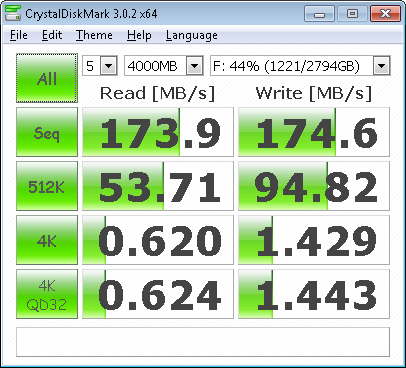Select the 4K QD32 read result 0.624
Viewport: 406px width, 368px height.
point(158,294)
